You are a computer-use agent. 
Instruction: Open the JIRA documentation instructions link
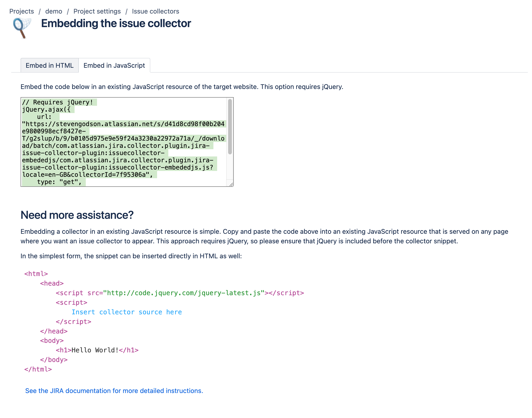click(114, 391)
